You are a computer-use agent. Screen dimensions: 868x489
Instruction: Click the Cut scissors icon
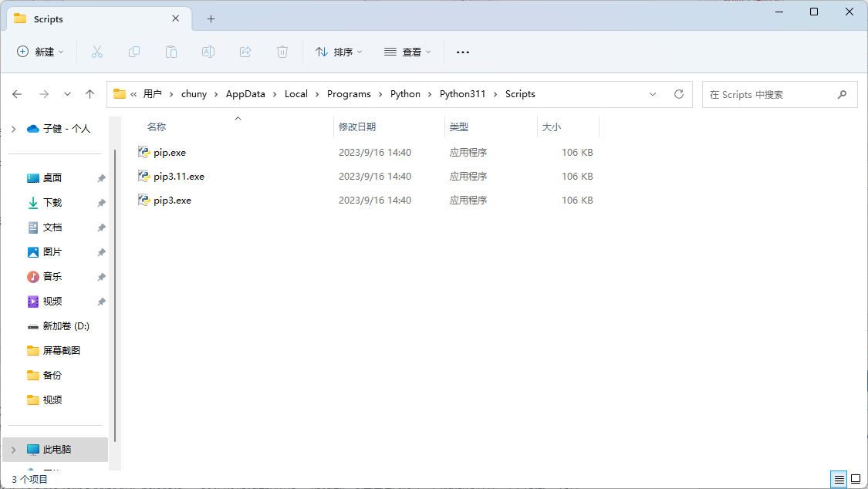[97, 52]
